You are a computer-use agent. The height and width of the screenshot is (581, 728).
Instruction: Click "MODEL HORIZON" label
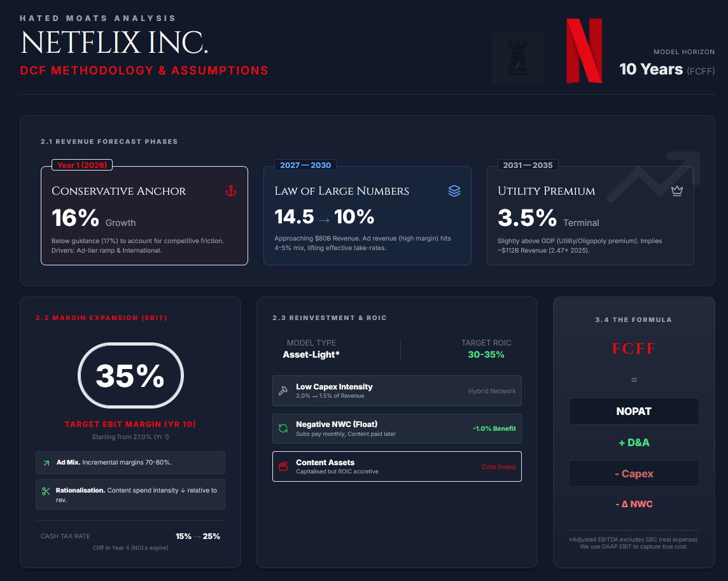coord(684,52)
